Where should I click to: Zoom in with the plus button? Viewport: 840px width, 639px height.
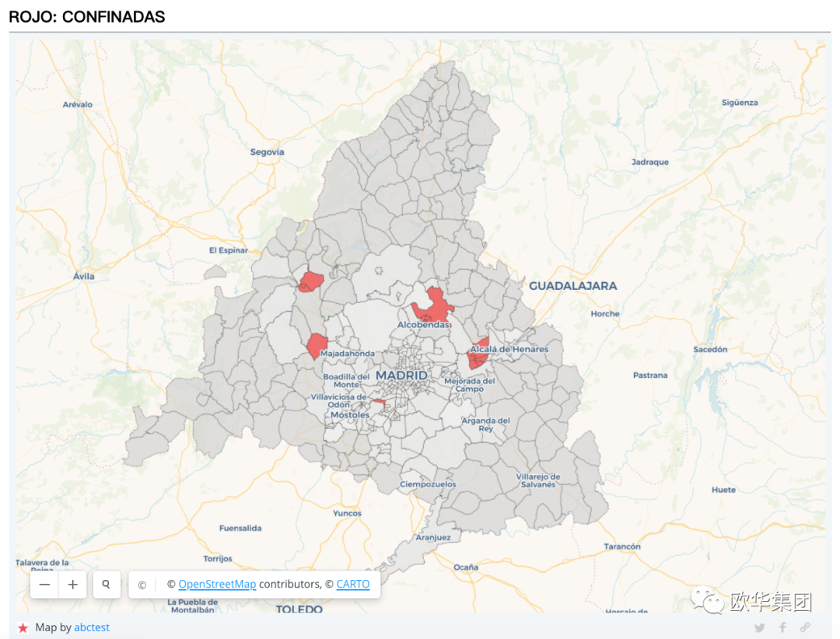[73, 585]
